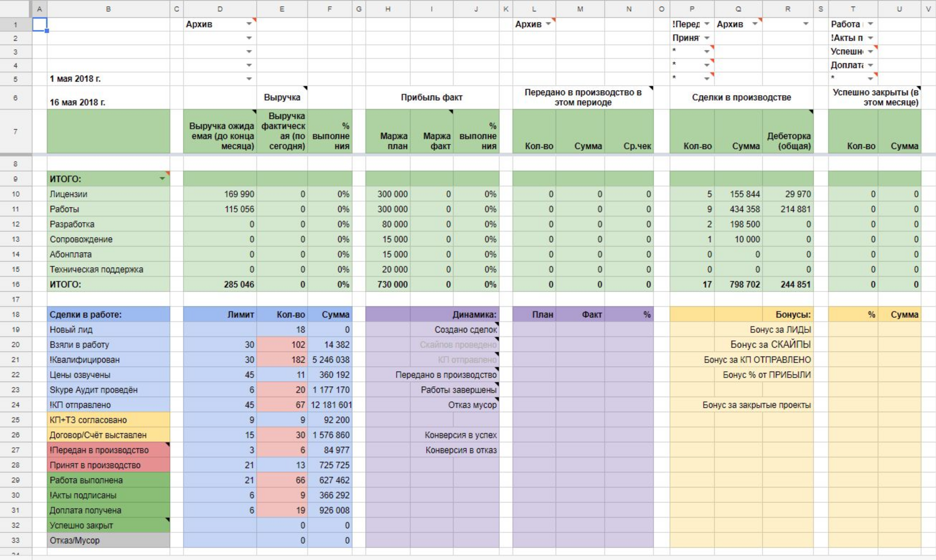This screenshot has height=560, width=936.
Task: Open the Архив dropdown in cell Q1
Action: (755, 24)
